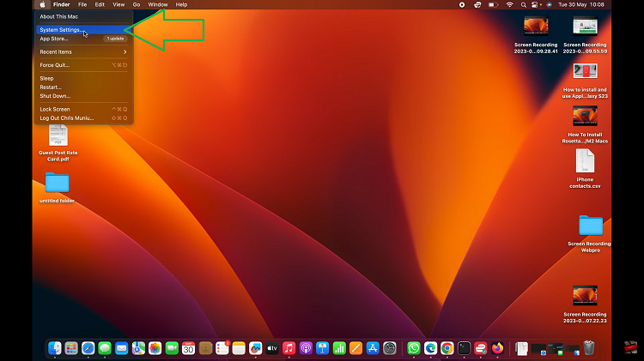Open Terminal from the Dock
Viewport: 644px width, 361px height.
(x=465, y=348)
